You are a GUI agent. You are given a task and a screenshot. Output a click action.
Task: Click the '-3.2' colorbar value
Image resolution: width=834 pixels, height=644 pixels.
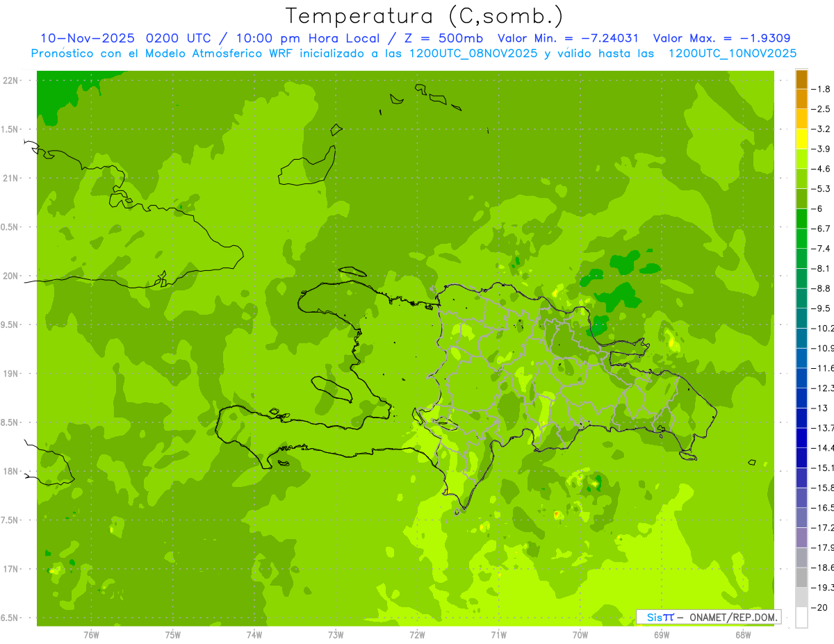(821, 129)
